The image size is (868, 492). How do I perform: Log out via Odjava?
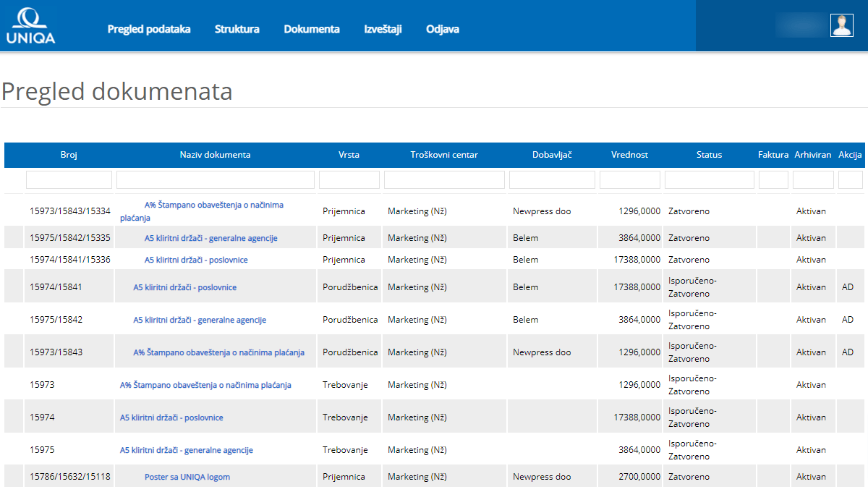[442, 29]
